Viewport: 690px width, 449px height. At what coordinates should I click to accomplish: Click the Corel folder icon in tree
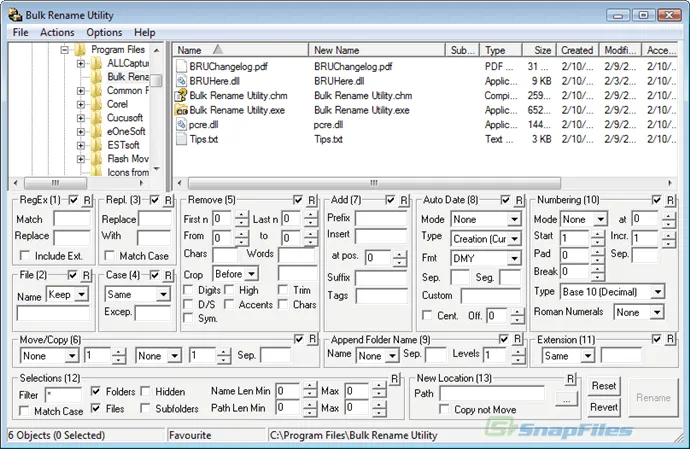(x=96, y=104)
